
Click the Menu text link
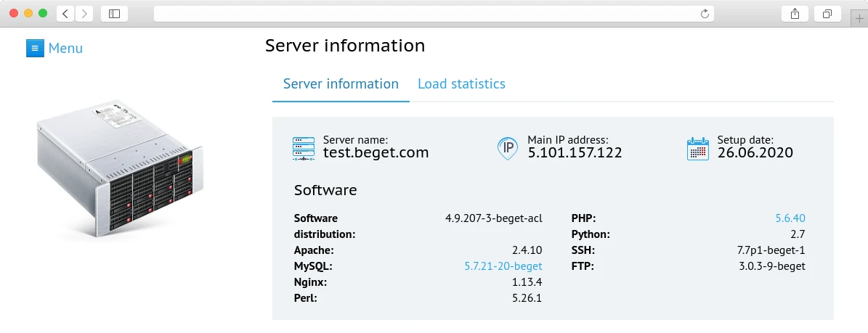[65, 48]
